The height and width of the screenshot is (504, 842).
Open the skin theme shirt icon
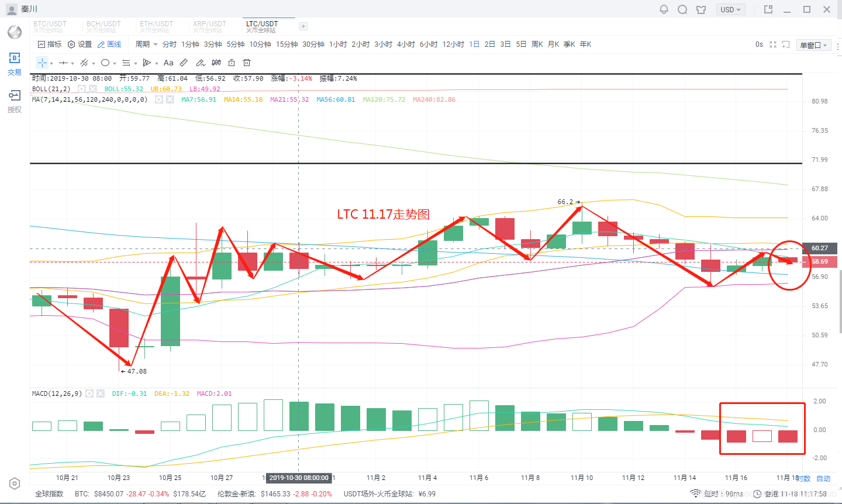(701, 9)
